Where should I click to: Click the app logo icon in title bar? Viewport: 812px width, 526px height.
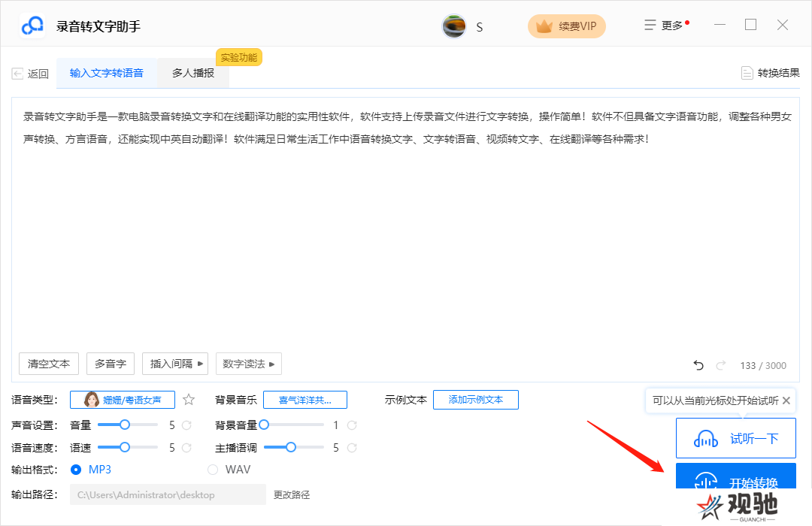click(32, 26)
